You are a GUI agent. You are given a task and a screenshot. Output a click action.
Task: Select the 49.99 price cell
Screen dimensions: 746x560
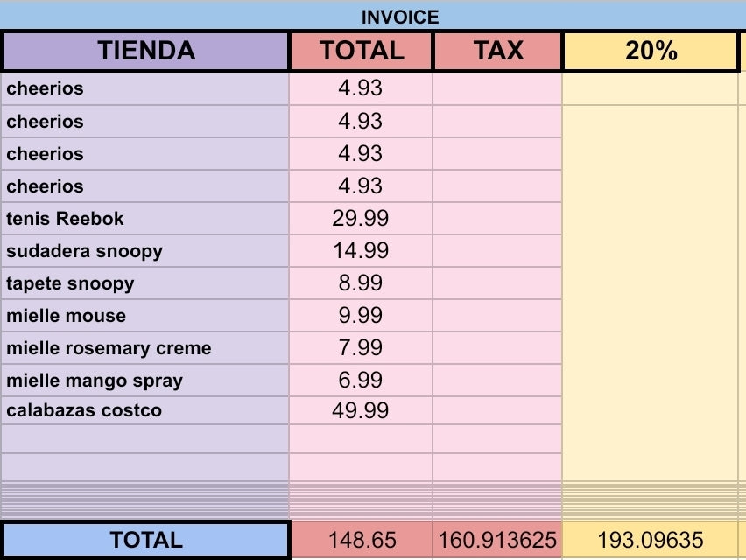click(x=361, y=410)
